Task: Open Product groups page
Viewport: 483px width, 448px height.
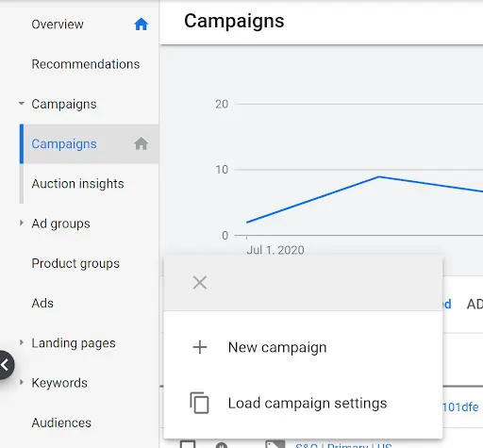Action: tap(75, 263)
